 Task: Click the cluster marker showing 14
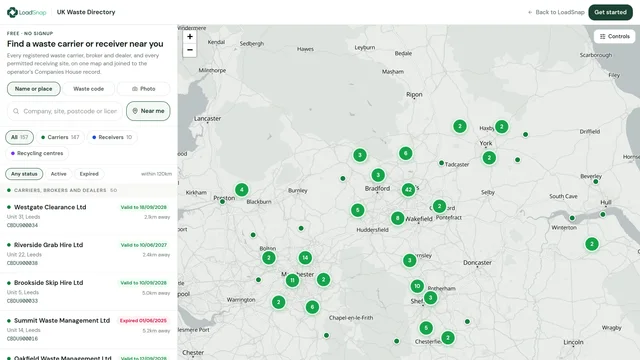(305, 258)
